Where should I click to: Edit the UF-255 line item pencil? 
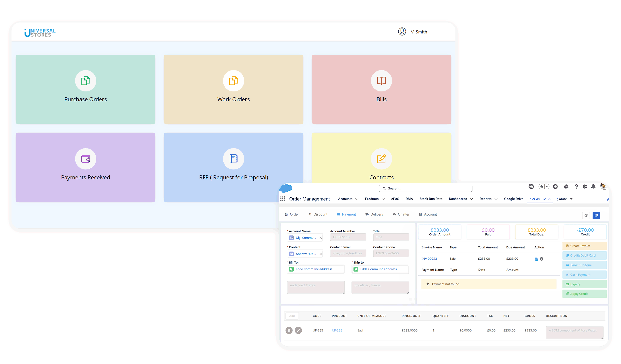click(298, 331)
